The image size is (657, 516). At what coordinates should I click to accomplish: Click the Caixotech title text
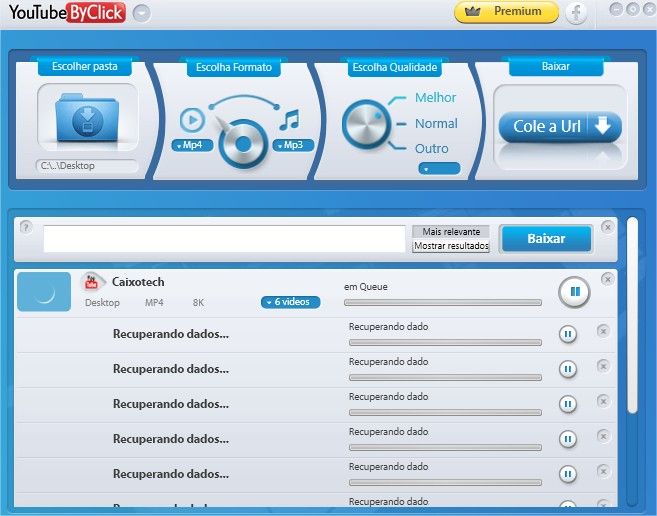(x=138, y=282)
